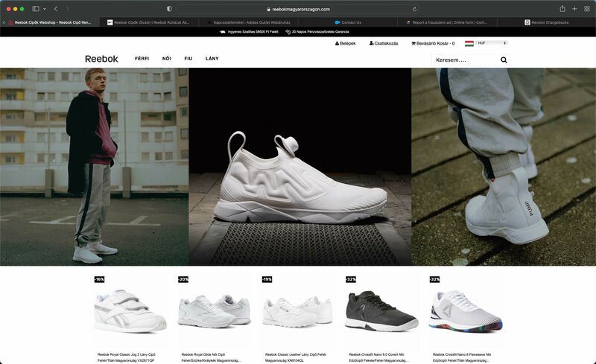Open the NŐI menu
Screen dimensions: 596x364
coord(166,59)
